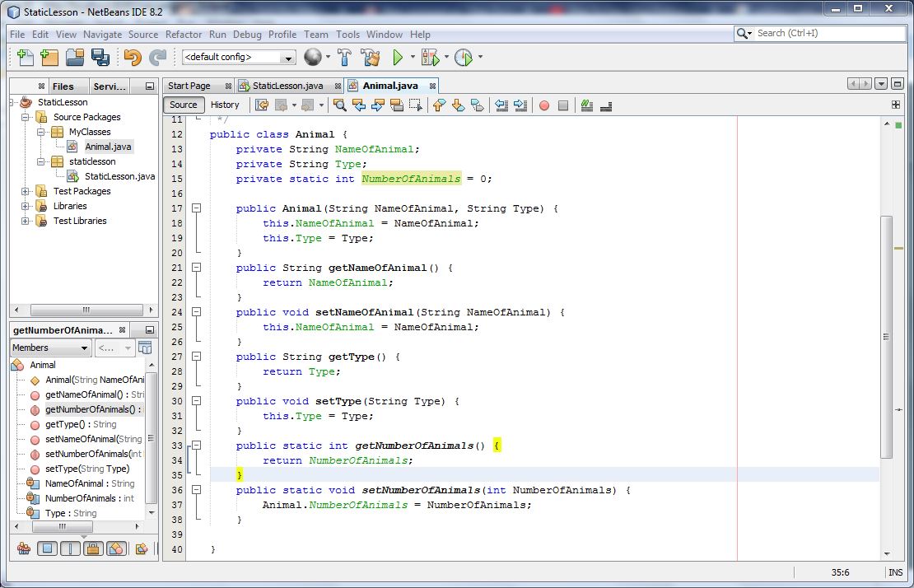The image size is (914, 588).
Task: Collapse the MyClasses package node
Action: pyautogui.click(x=41, y=132)
